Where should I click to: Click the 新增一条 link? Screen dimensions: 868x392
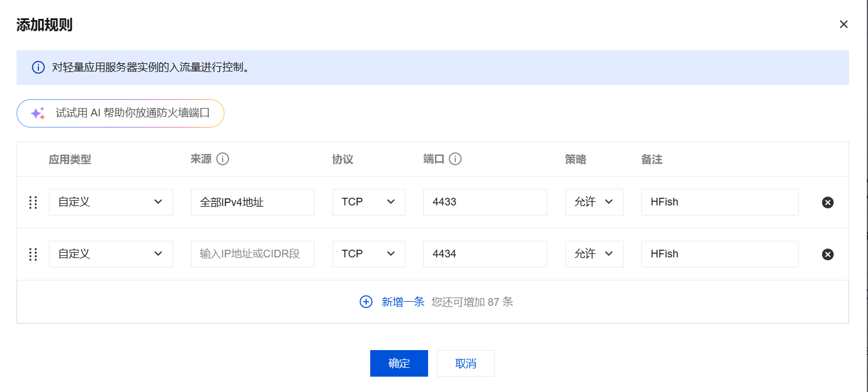[403, 302]
